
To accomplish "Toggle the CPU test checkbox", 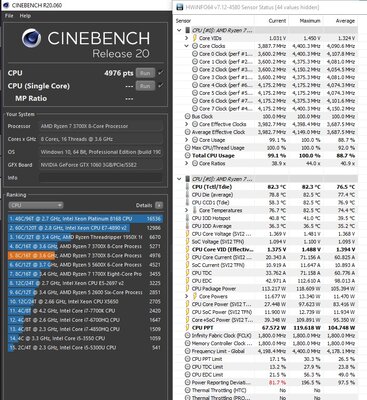I will [161, 73].
